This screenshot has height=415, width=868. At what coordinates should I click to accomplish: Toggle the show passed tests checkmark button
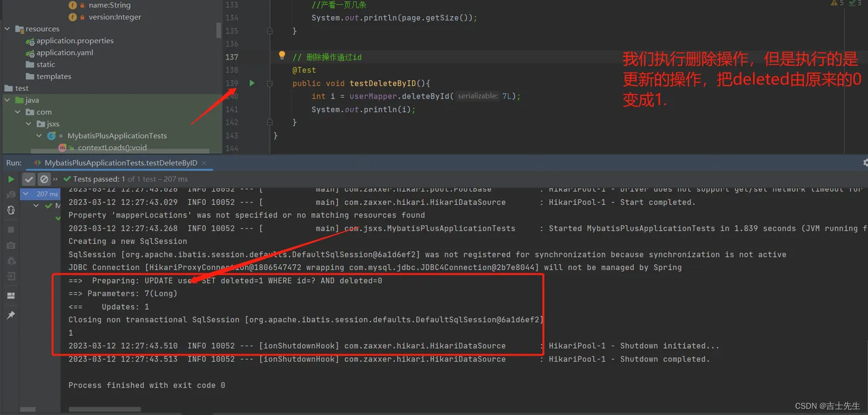tap(29, 179)
